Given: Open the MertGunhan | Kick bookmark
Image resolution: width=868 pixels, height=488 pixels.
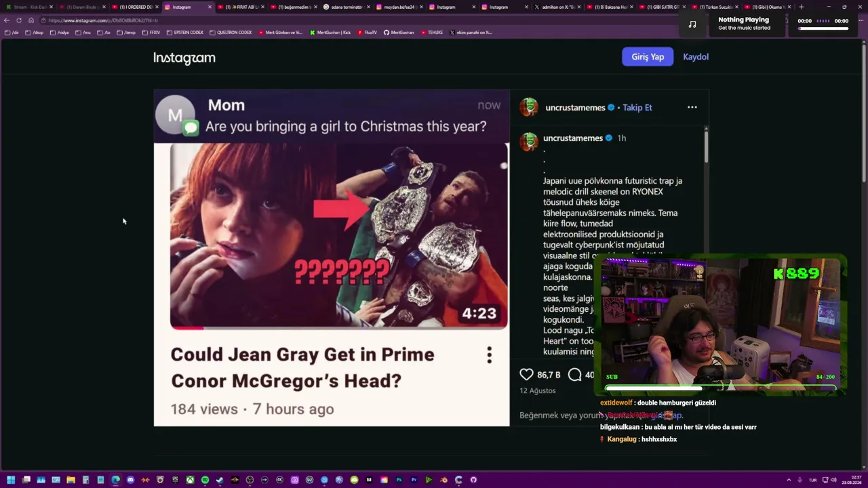Looking at the screenshot, I should [x=331, y=33].
